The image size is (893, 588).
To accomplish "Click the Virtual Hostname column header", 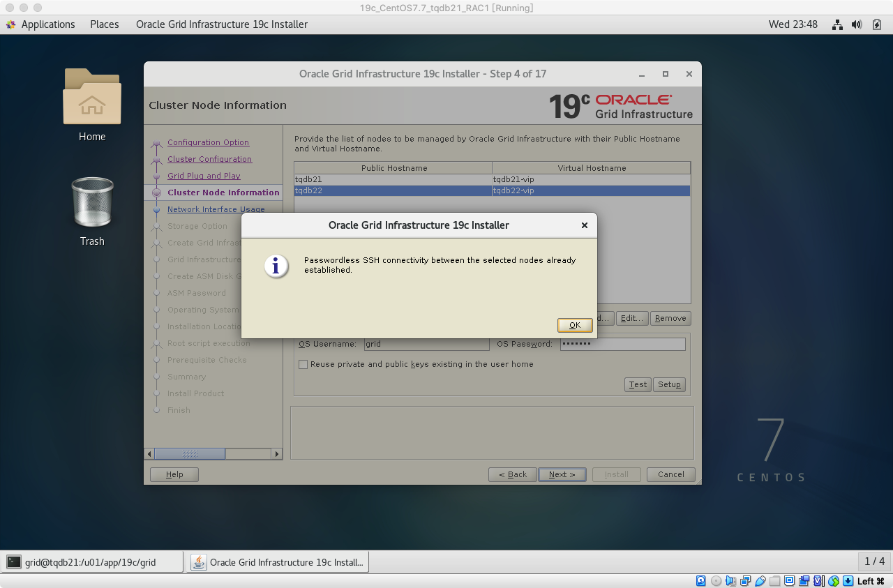I will click(x=592, y=168).
